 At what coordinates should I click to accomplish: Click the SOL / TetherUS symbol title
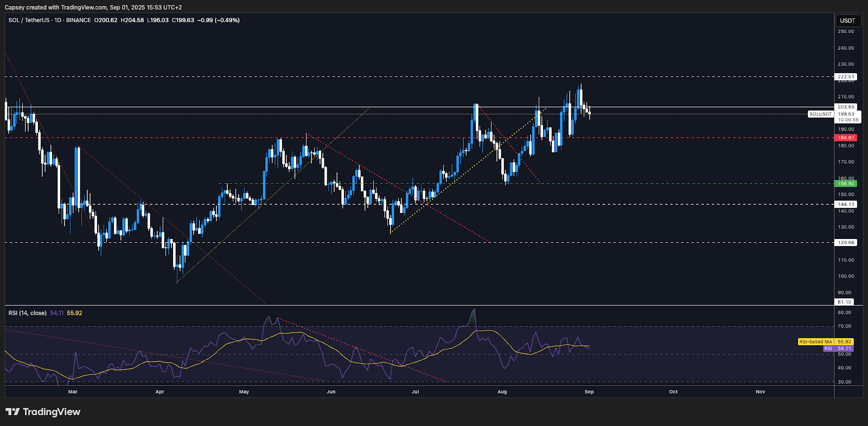[28, 20]
